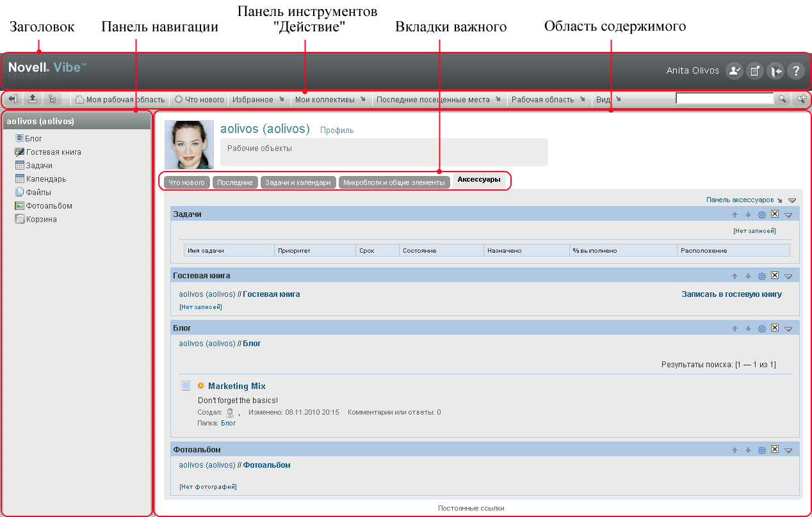The height and width of the screenshot is (517, 812).
Task: Move Гостевая книга accessory up
Action: (x=735, y=276)
